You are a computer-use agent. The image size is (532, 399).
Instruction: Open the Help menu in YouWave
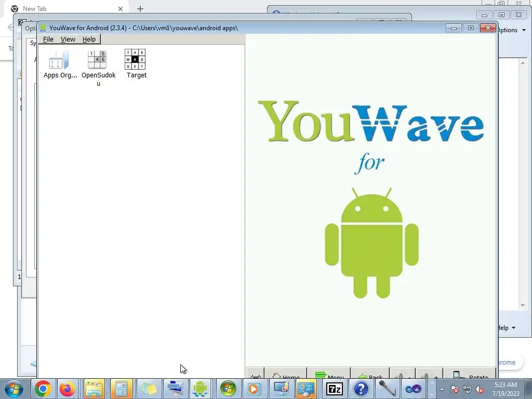click(x=89, y=39)
